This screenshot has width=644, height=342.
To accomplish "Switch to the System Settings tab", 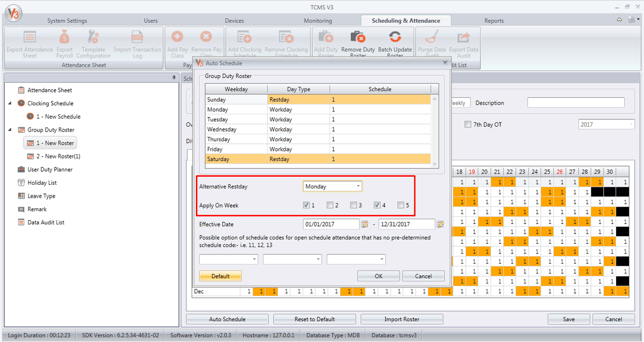I will point(67,21).
